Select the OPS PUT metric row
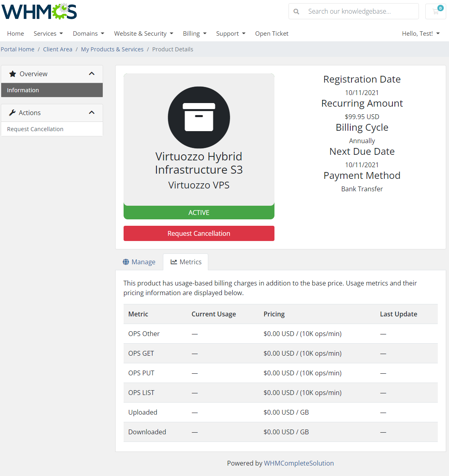 point(281,373)
